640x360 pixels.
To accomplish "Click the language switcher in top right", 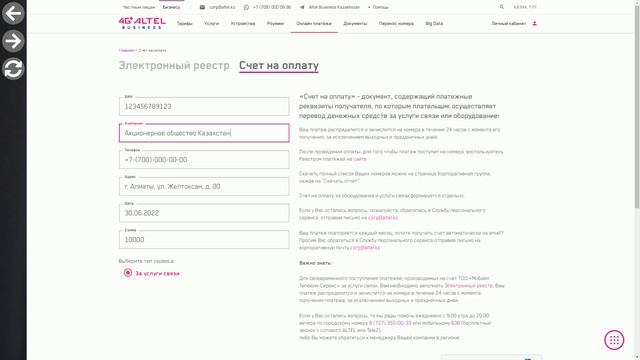I will click(x=525, y=7).
